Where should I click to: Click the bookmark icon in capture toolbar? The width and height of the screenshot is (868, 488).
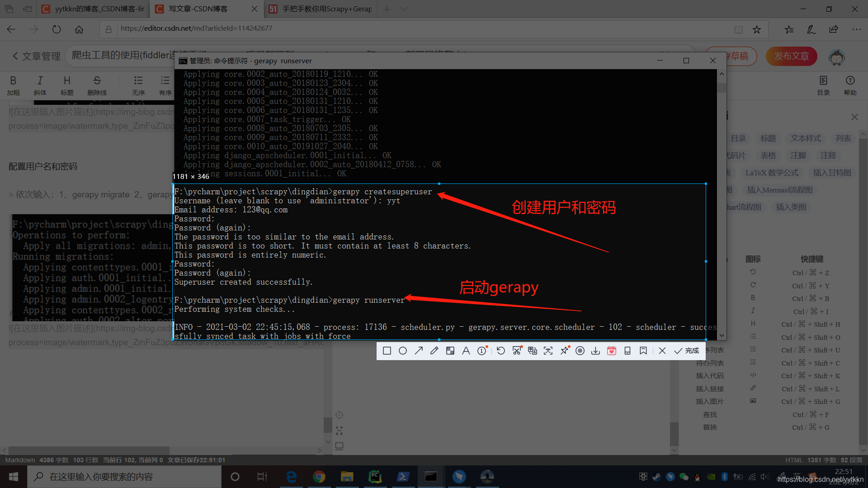[x=643, y=351]
